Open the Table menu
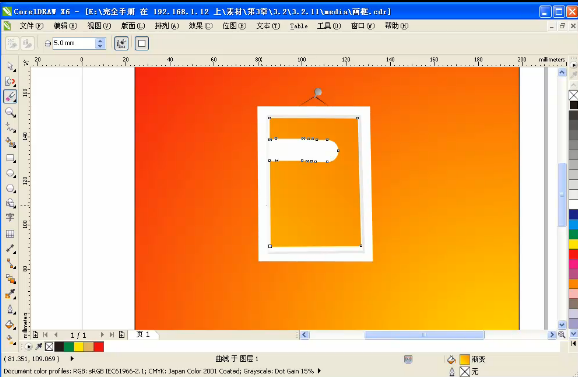 [299, 26]
